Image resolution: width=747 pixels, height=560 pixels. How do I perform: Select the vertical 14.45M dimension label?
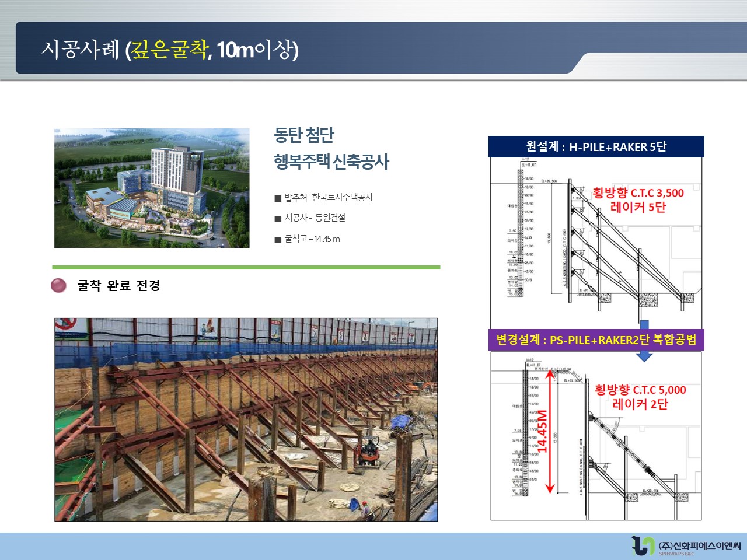pyautogui.click(x=542, y=432)
